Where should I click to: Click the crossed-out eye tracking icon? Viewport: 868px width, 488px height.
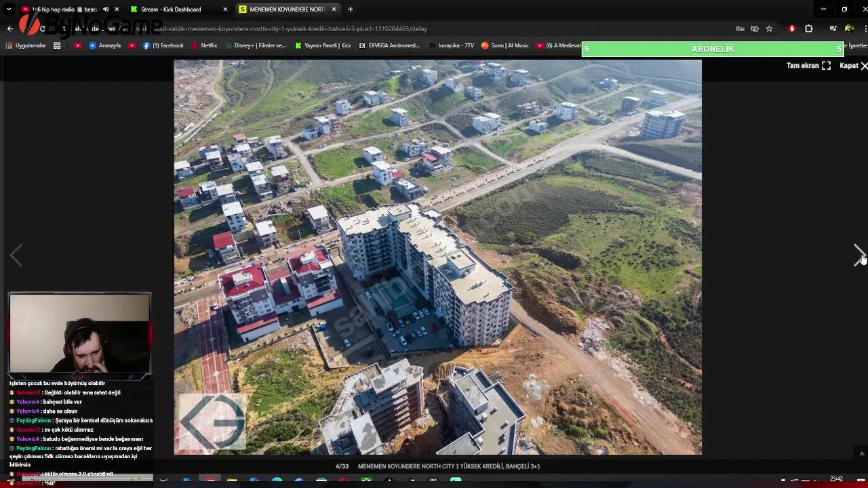click(x=754, y=28)
